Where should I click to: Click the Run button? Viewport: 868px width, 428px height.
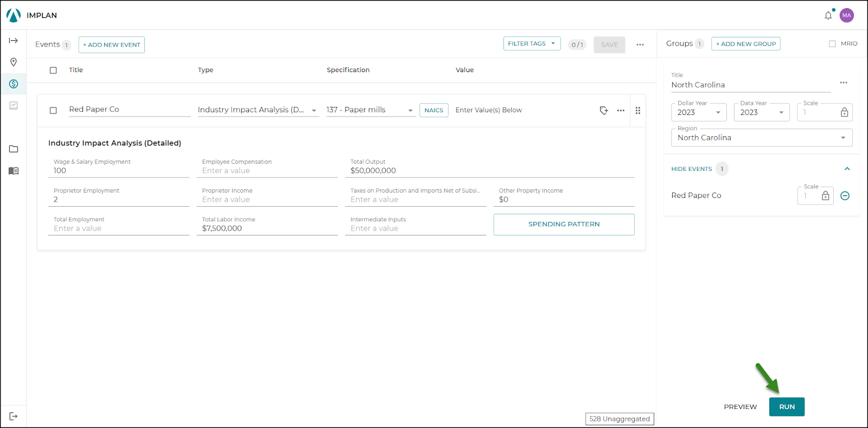(x=787, y=407)
